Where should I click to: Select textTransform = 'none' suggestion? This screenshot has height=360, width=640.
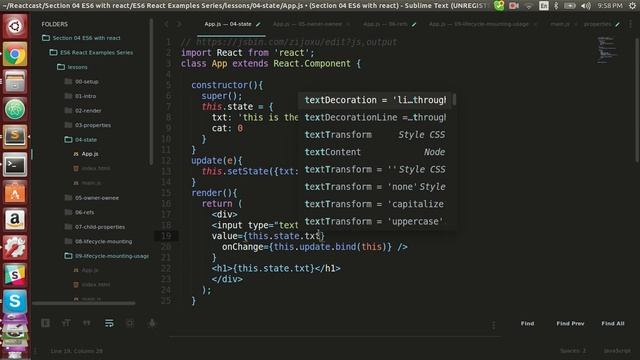(376, 187)
